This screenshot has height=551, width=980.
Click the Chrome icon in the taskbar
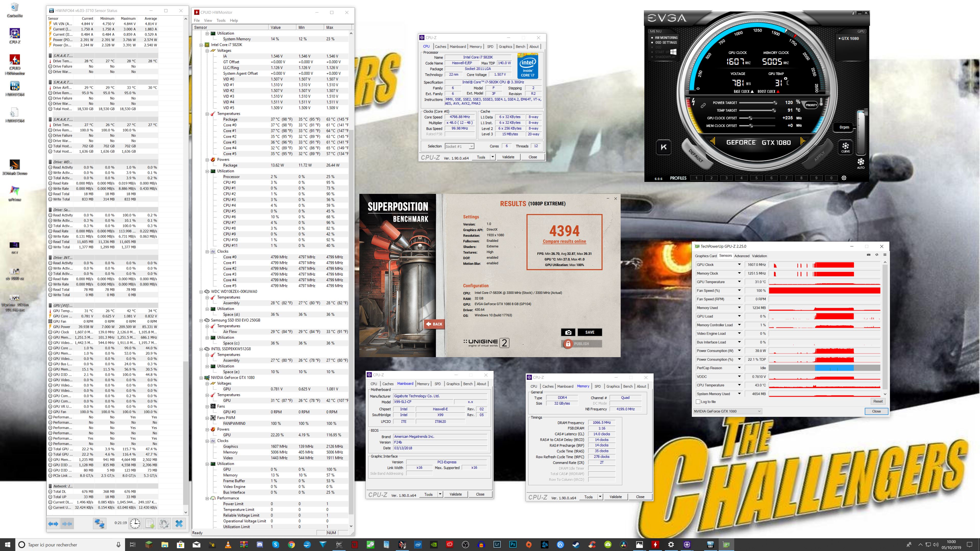click(x=291, y=545)
